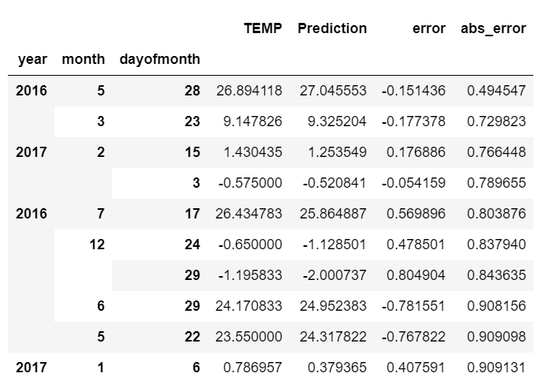The width and height of the screenshot is (542, 392).
Task: Click the abs_error value 0.789655
Action: (x=496, y=183)
